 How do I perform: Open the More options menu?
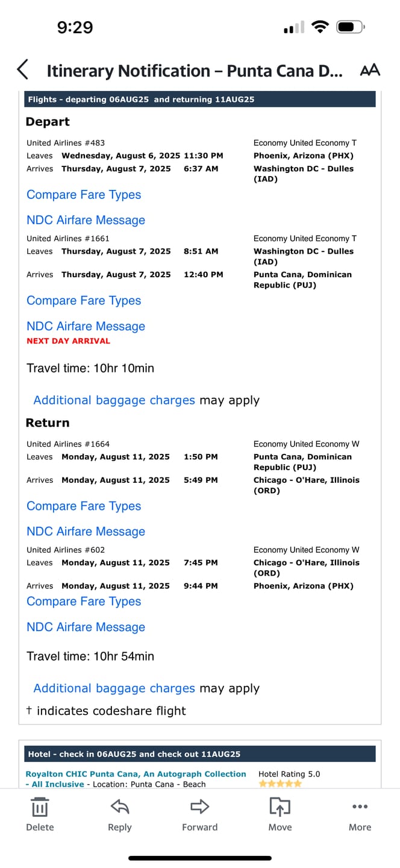click(360, 814)
